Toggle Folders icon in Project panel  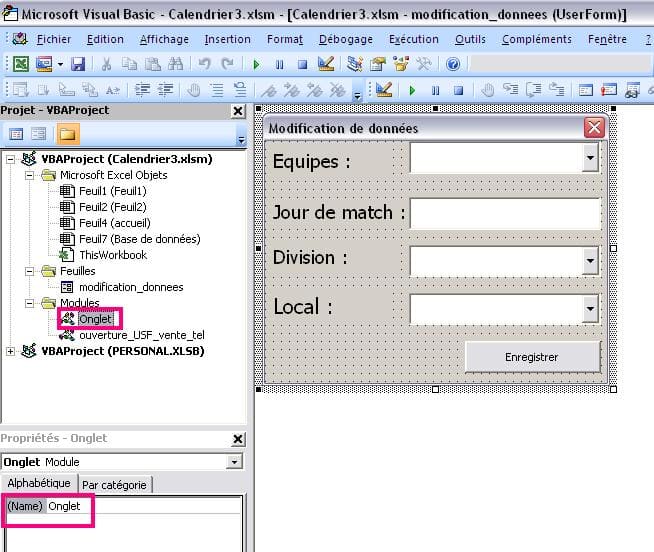tap(68, 134)
